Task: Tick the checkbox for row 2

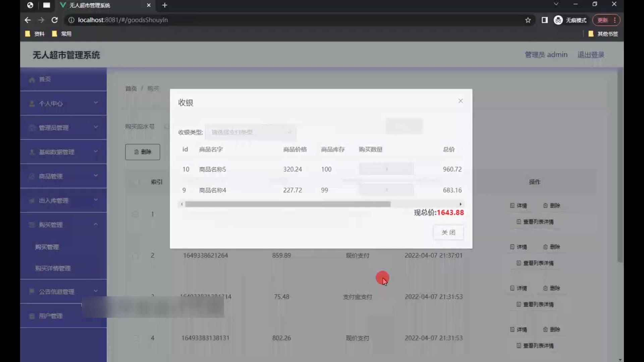Action: (136, 256)
